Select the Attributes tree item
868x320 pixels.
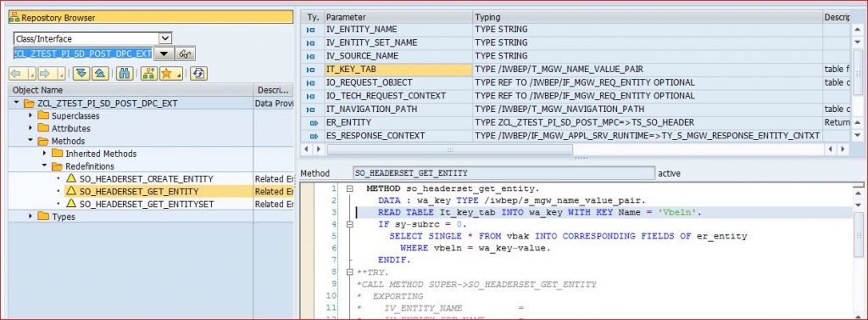71,129
